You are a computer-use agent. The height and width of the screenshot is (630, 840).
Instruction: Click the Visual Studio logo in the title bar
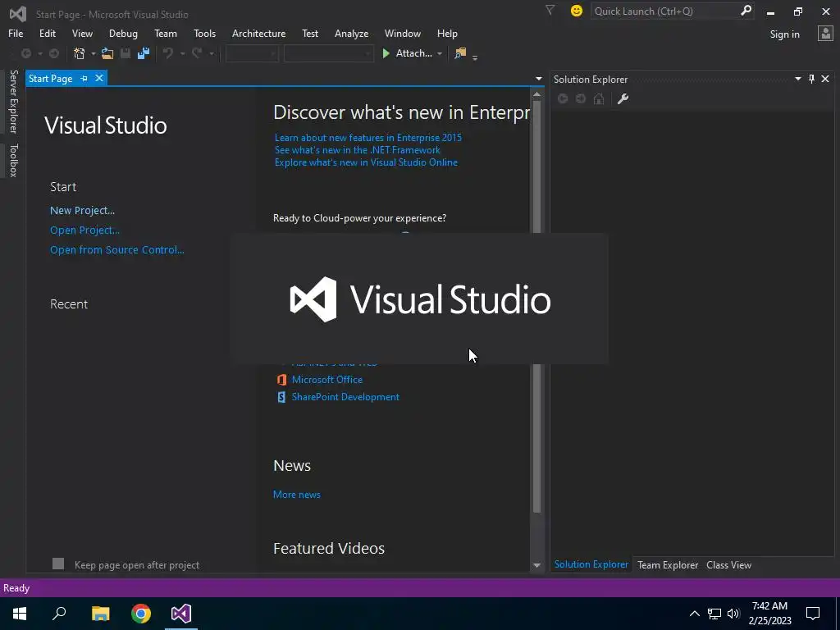click(x=18, y=14)
